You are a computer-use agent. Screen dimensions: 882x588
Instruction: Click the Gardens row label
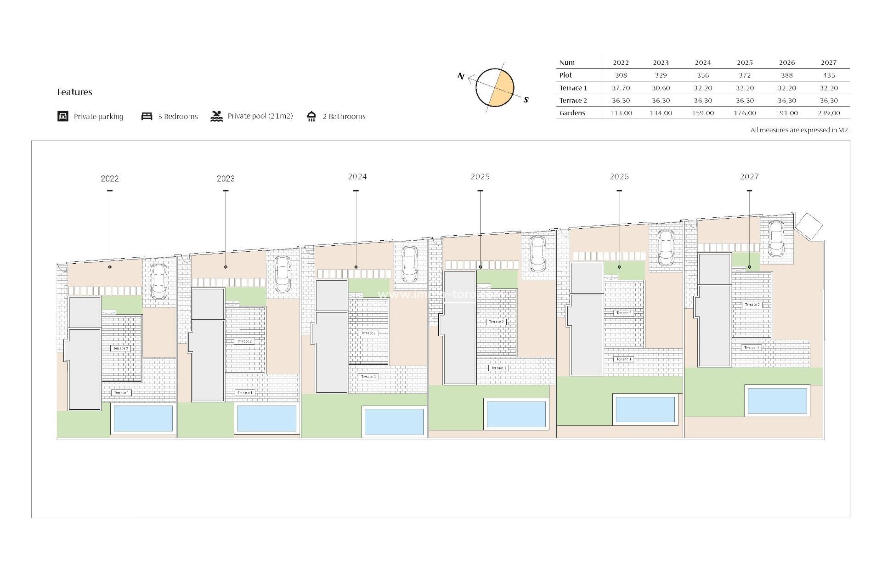[572, 113]
